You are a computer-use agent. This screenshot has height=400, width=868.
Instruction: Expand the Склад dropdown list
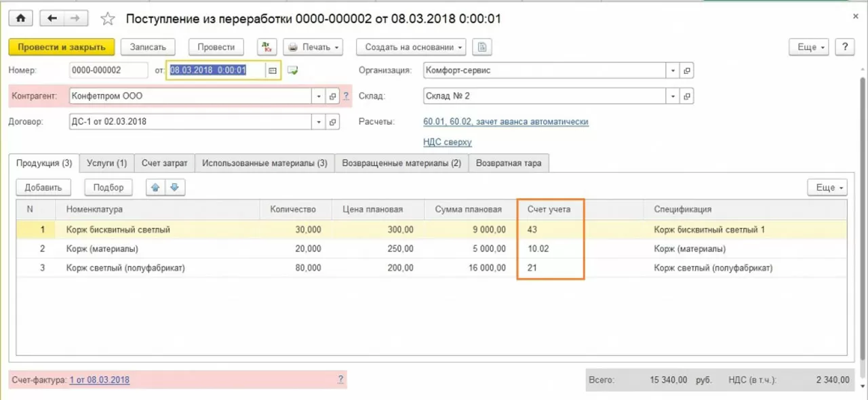pos(673,96)
